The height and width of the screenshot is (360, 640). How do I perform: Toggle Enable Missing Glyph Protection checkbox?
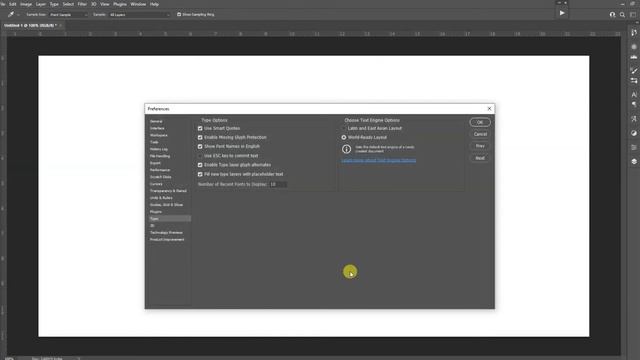coord(200,138)
